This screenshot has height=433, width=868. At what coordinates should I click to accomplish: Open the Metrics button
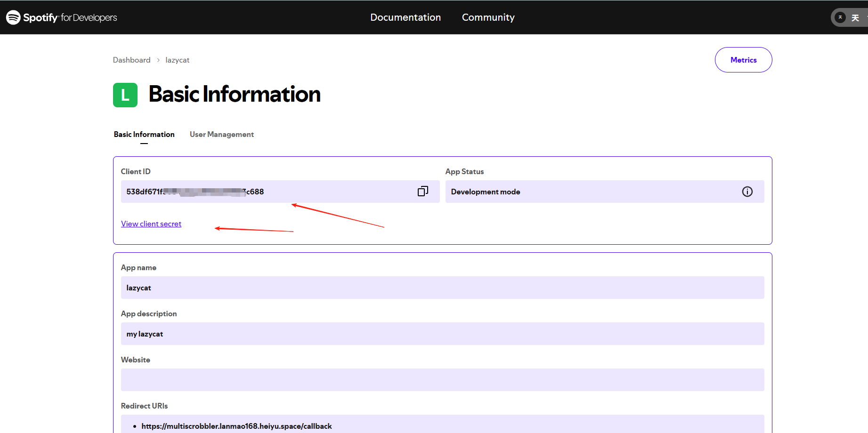coord(744,60)
